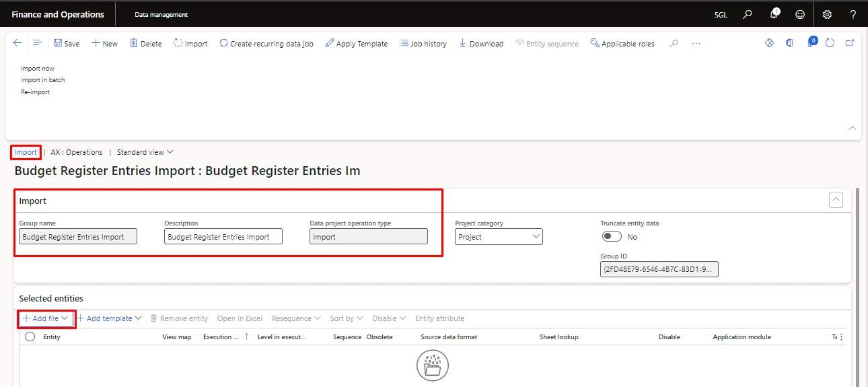
Task: Click Apply Template in toolbar
Action: 356,43
